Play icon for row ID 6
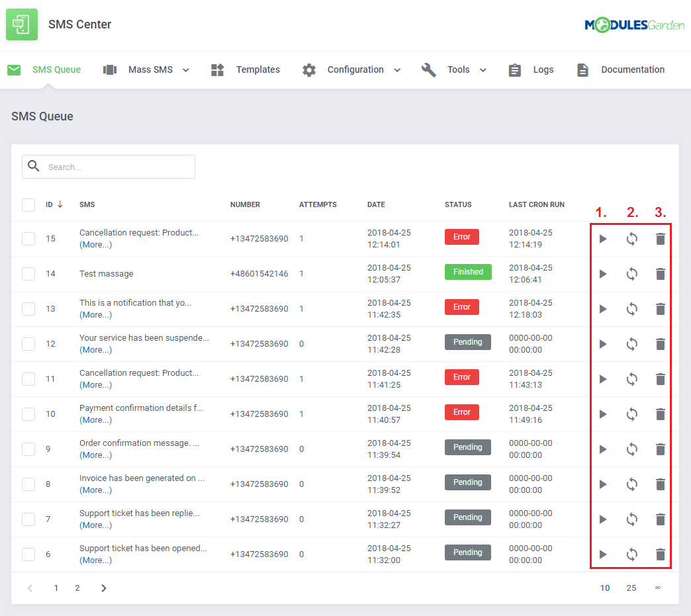The width and height of the screenshot is (691, 616). click(603, 554)
